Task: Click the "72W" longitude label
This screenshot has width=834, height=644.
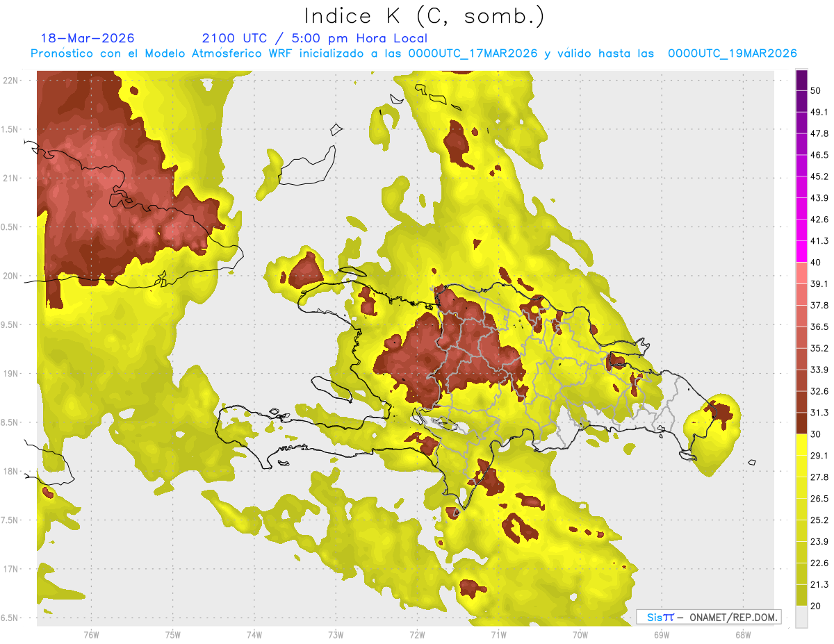Action: pyautogui.click(x=417, y=634)
